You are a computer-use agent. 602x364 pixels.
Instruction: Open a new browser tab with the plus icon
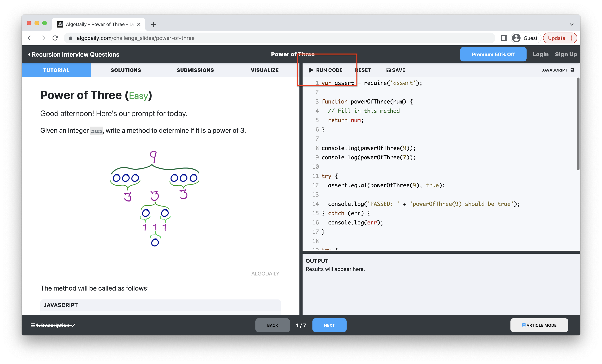153,24
